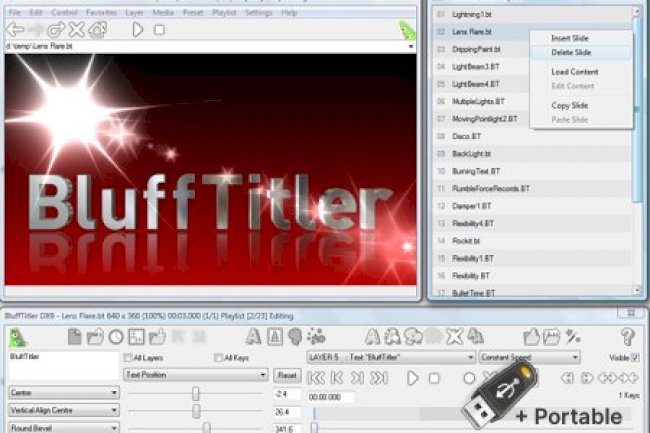Click the head silhouette layer icon
The width and height of the screenshot is (650, 433).
[x=295, y=337]
